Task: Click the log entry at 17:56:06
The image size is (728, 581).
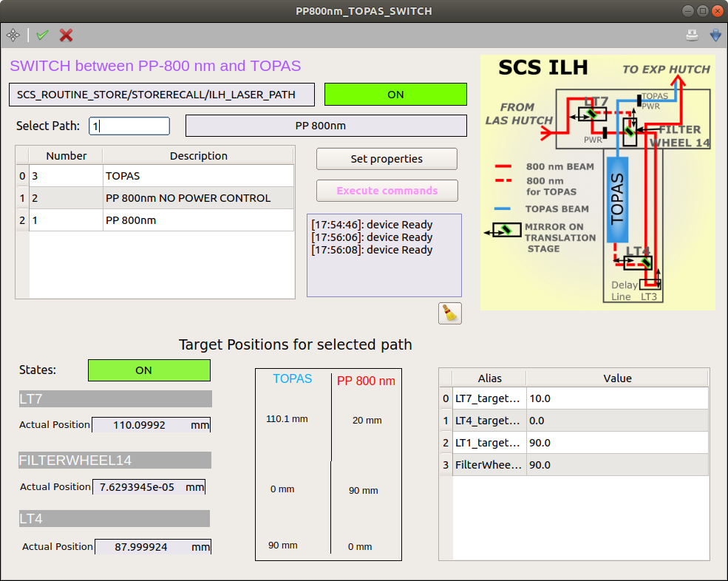Action: point(372,237)
